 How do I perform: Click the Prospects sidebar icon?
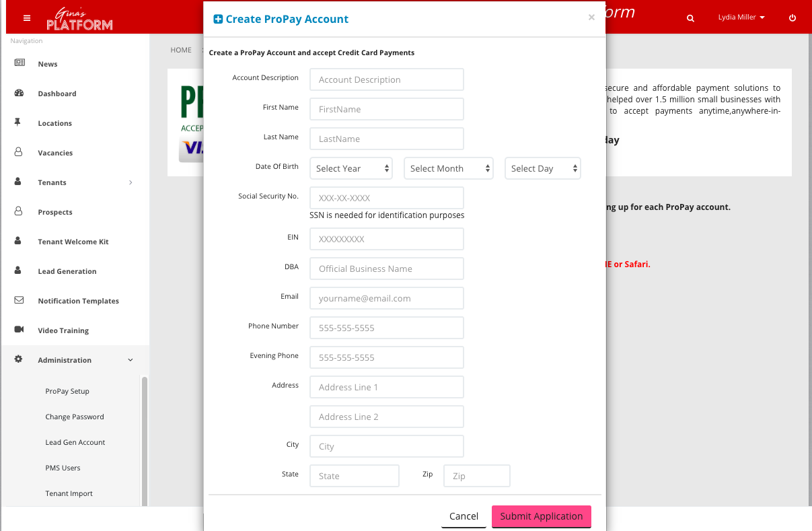click(19, 211)
